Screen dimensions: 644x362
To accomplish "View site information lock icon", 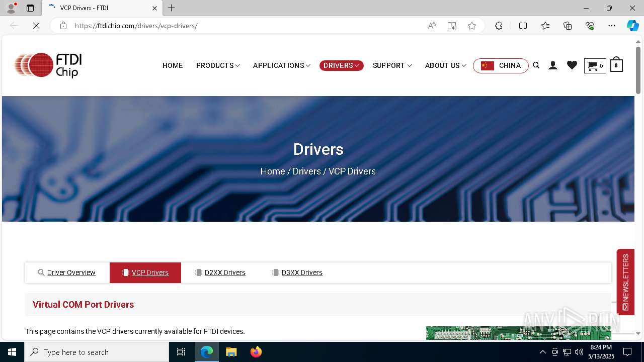I will [63, 26].
